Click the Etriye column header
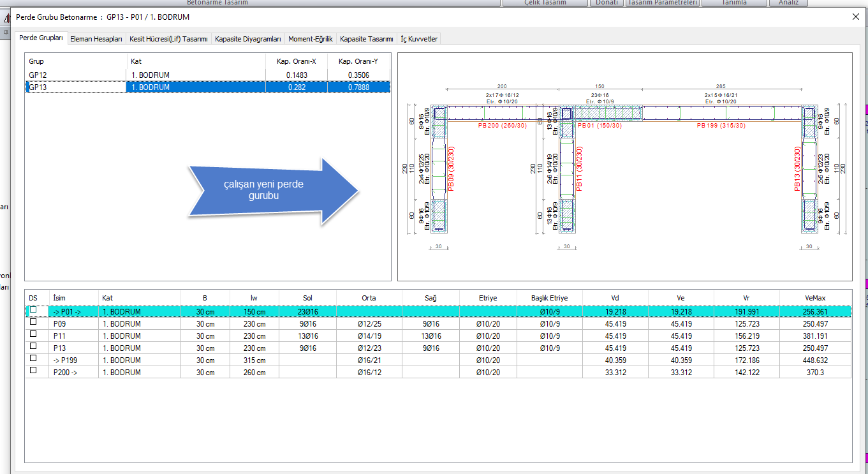The width and height of the screenshot is (868, 474). click(488, 297)
